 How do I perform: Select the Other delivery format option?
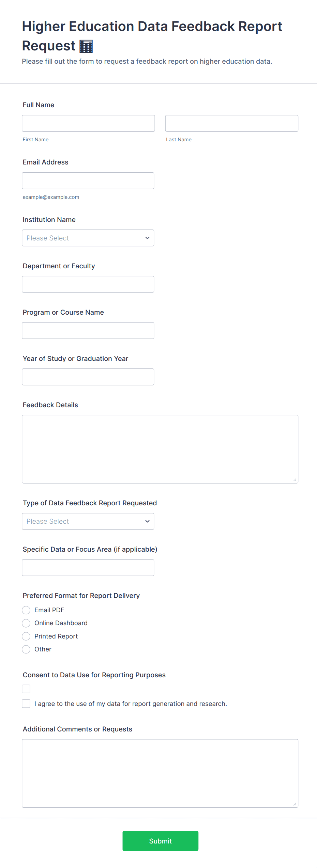(26, 649)
